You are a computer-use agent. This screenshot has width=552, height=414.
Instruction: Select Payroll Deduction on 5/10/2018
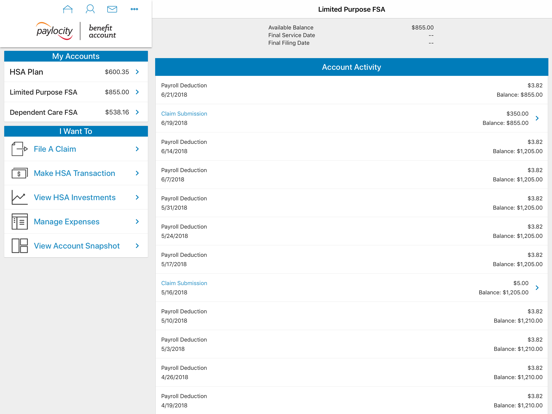click(351, 316)
